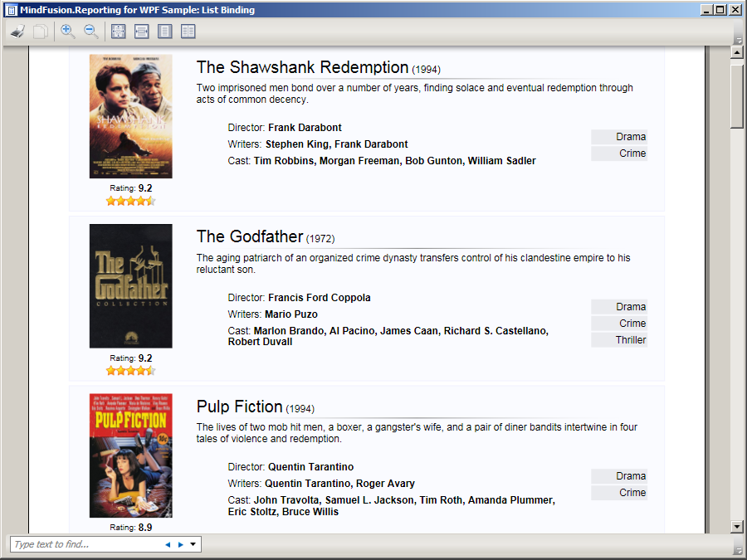The image size is (747, 560).
Task: Open the search options dropdown arrow
Action: pyautogui.click(x=193, y=545)
